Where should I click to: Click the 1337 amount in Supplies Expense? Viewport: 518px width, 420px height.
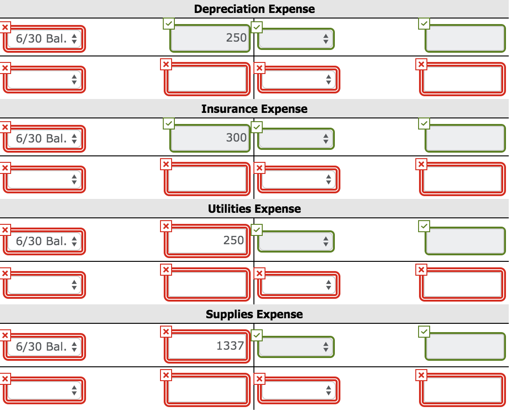pyautogui.click(x=207, y=346)
